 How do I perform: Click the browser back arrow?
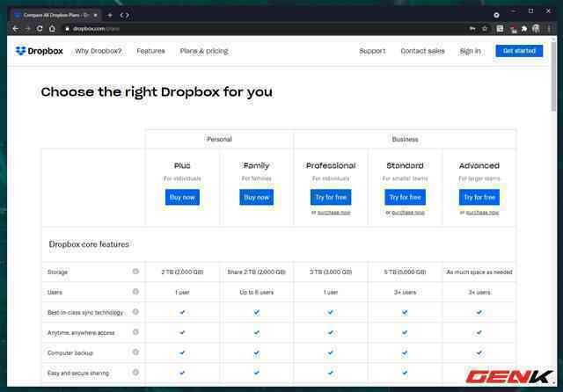[x=15, y=29]
